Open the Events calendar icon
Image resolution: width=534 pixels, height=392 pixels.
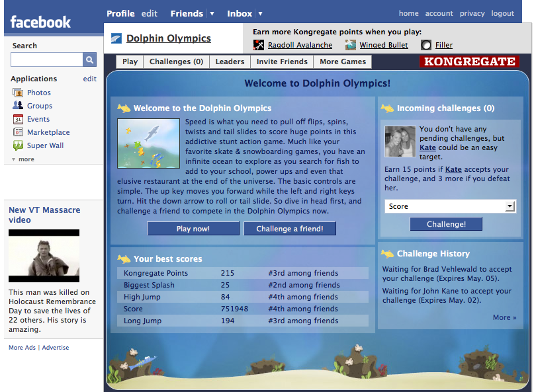click(x=18, y=119)
